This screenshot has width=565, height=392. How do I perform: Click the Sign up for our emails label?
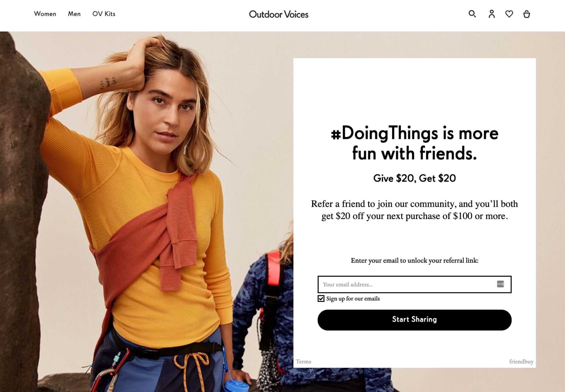pos(353,299)
